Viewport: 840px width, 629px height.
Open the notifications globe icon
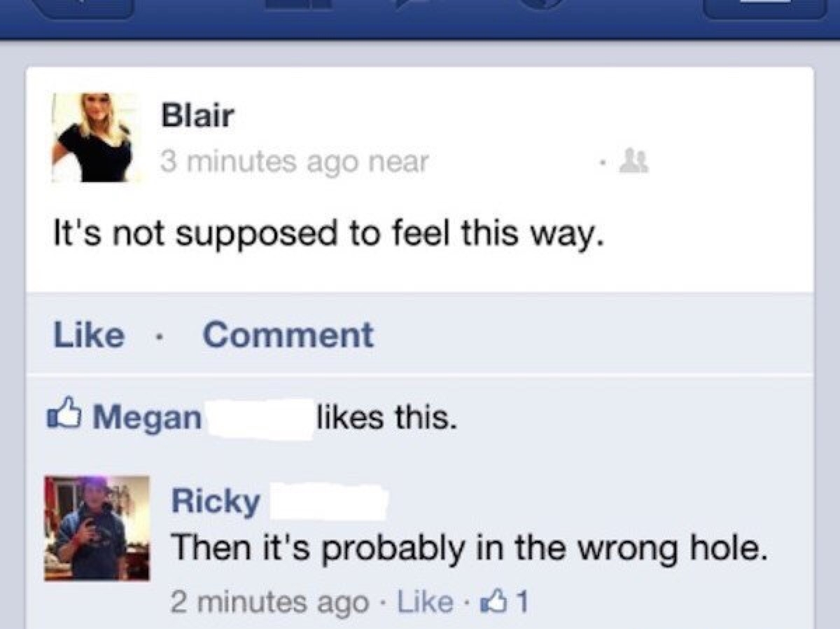tap(540, 4)
